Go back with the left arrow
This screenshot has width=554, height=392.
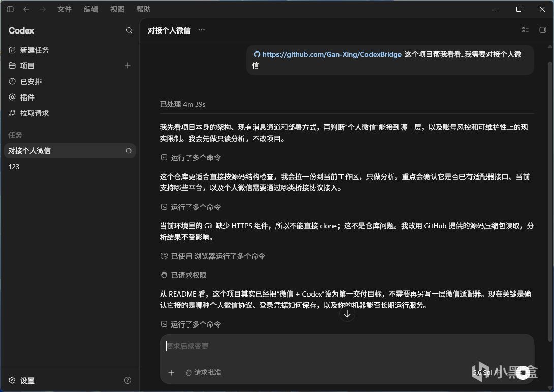pos(26,9)
